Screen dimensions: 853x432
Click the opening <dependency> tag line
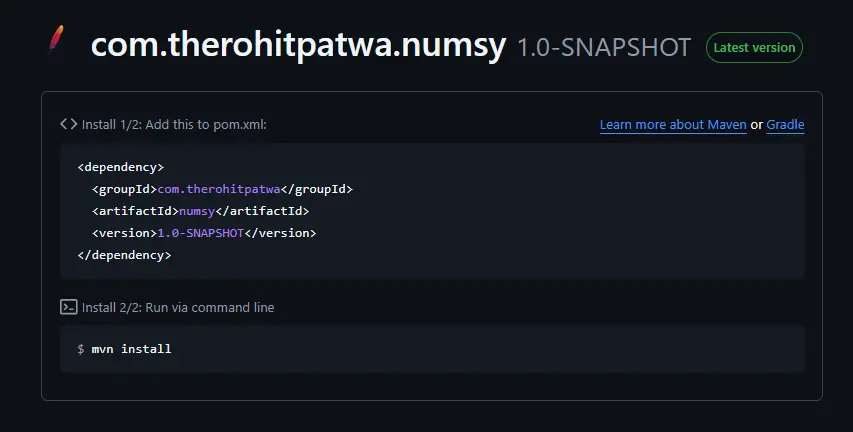pyautogui.click(x=120, y=167)
